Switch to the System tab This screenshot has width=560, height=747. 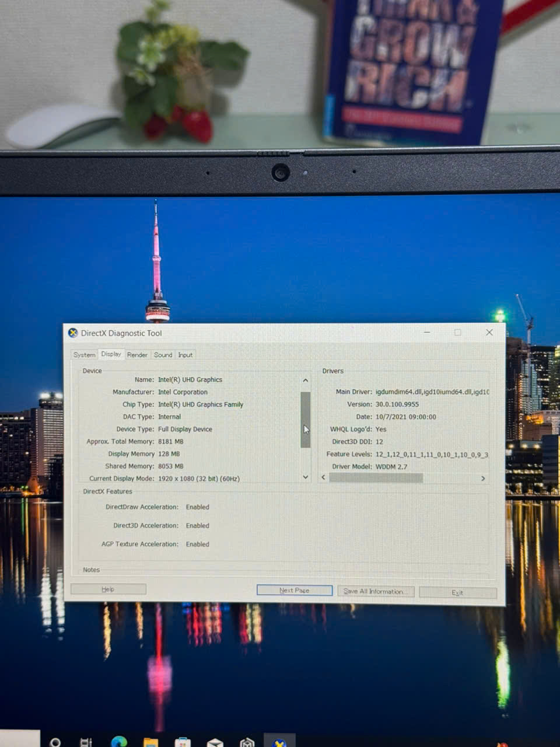[84, 355]
